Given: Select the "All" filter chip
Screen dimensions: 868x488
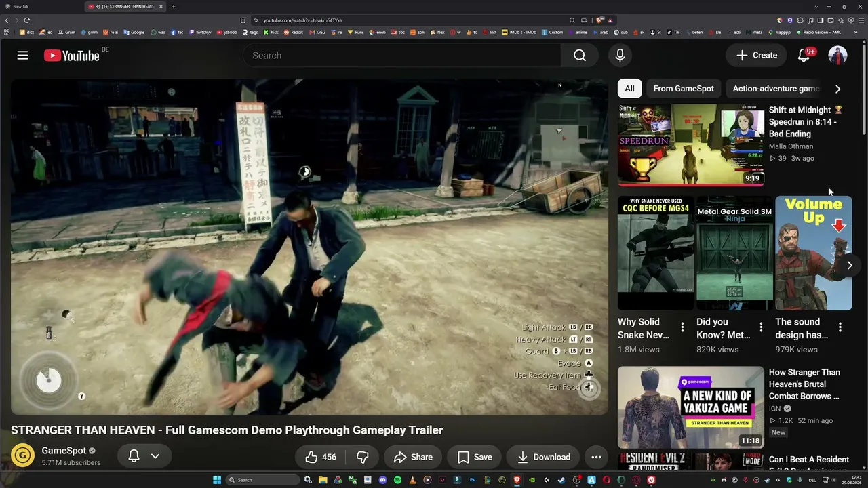Looking at the screenshot, I should click(629, 89).
